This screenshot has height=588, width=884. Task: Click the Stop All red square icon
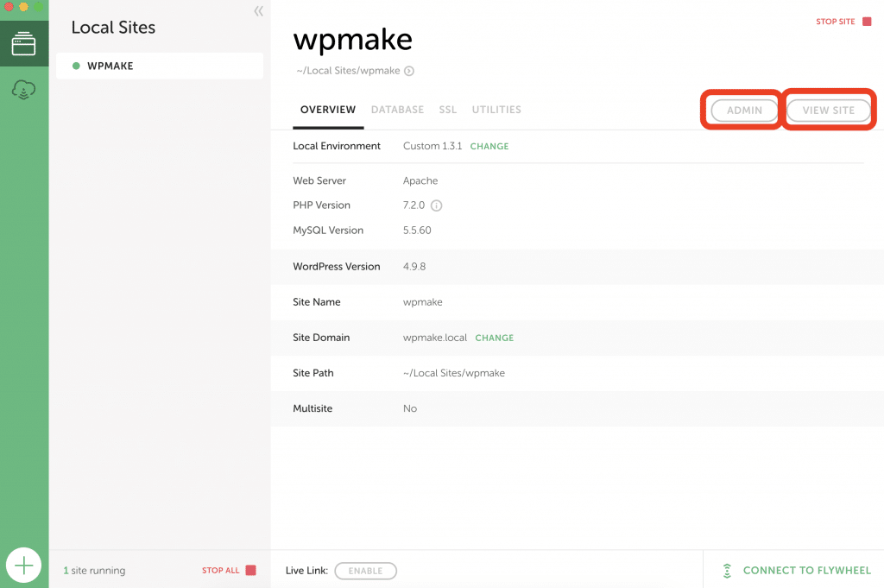point(251,570)
